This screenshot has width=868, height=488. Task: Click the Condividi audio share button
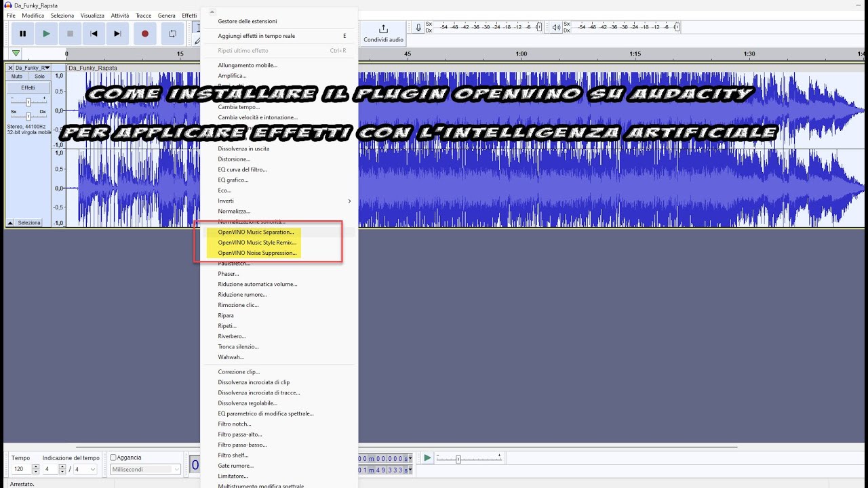pyautogui.click(x=383, y=33)
